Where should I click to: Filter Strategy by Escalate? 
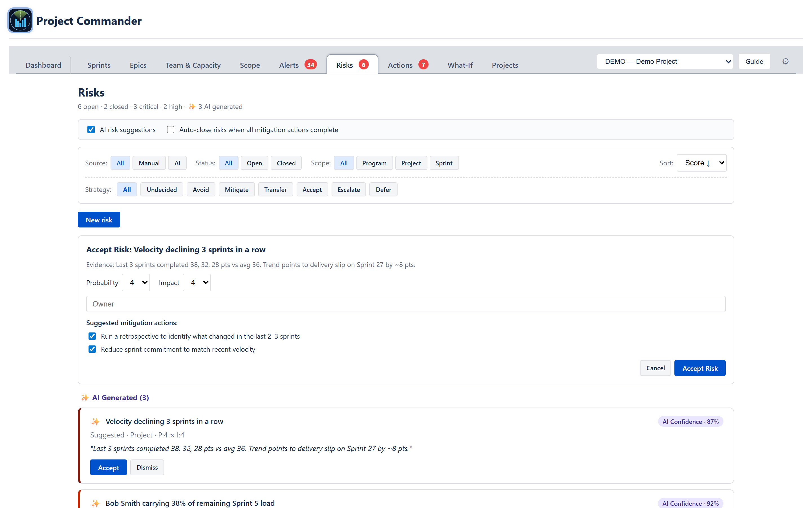tap(348, 189)
